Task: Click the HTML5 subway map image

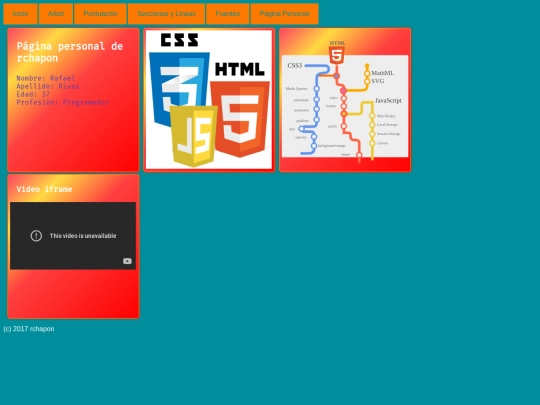Action: click(345, 102)
